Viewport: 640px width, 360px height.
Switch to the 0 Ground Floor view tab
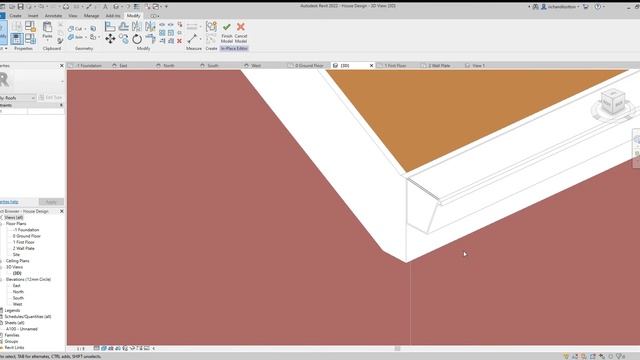(309, 65)
